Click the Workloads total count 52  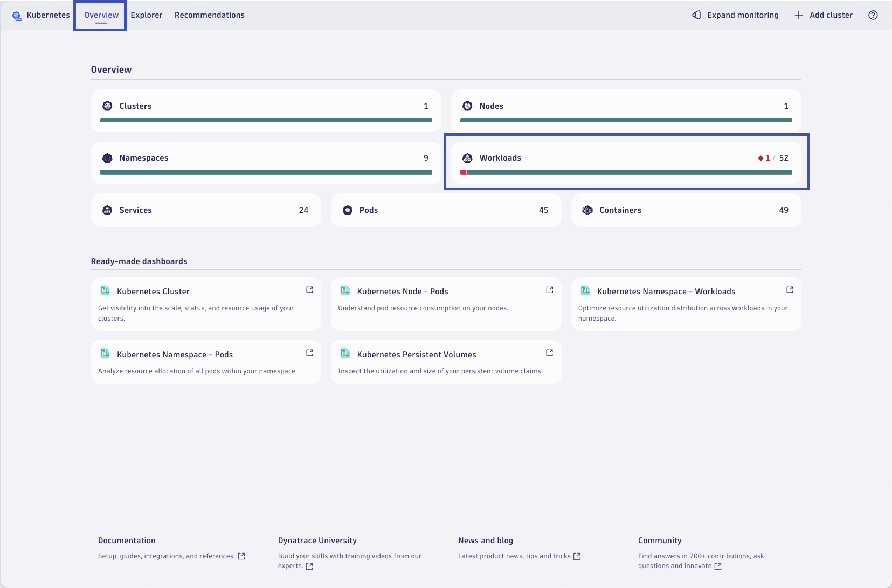coord(784,158)
